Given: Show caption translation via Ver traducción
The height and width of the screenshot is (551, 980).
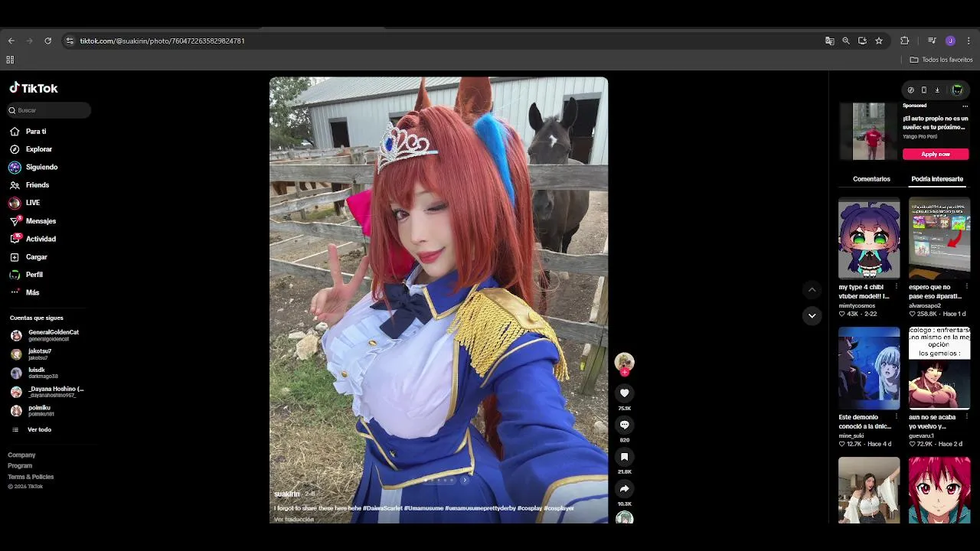Looking at the screenshot, I should pyautogui.click(x=294, y=520).
